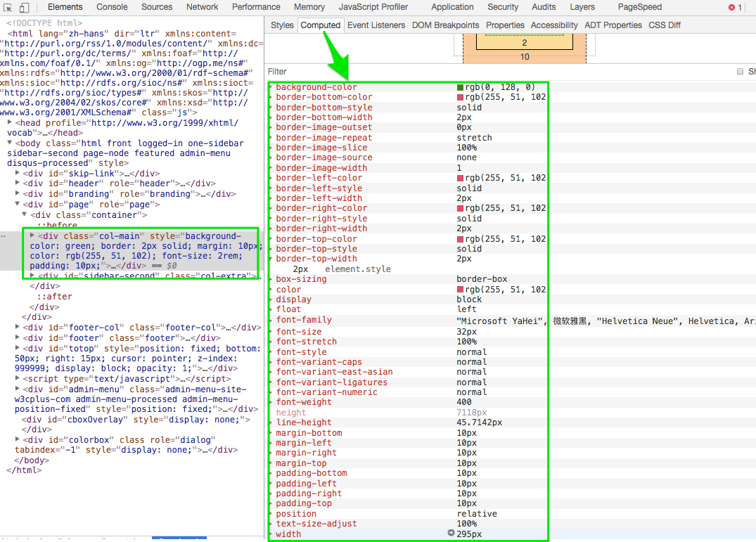The image size is (756, 542).
Task: Expand the font-size computed property
Action: point(271,332)
